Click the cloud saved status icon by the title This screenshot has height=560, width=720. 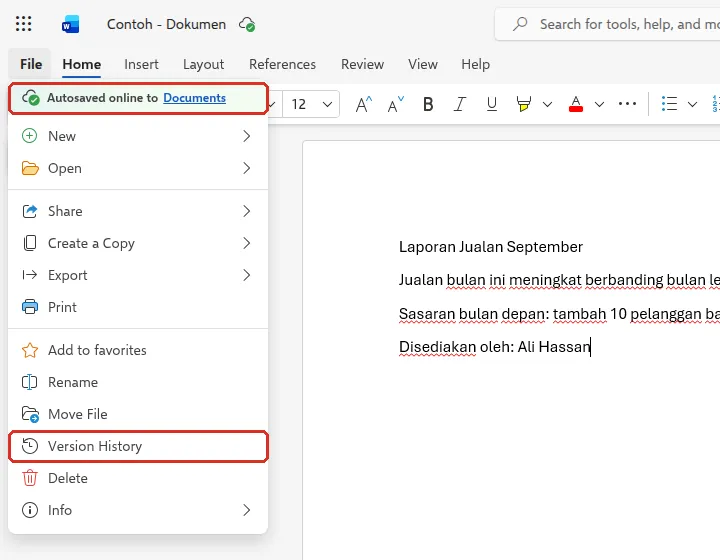247,24
